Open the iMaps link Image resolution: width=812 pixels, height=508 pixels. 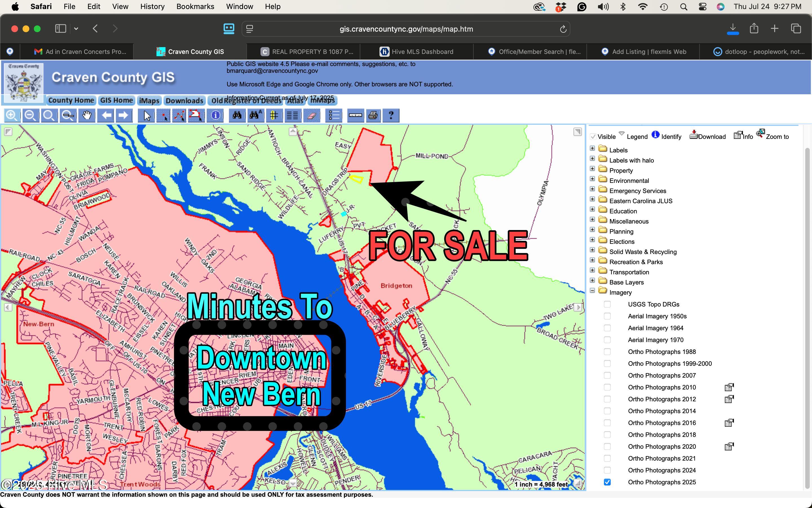[x=149, y=100]
